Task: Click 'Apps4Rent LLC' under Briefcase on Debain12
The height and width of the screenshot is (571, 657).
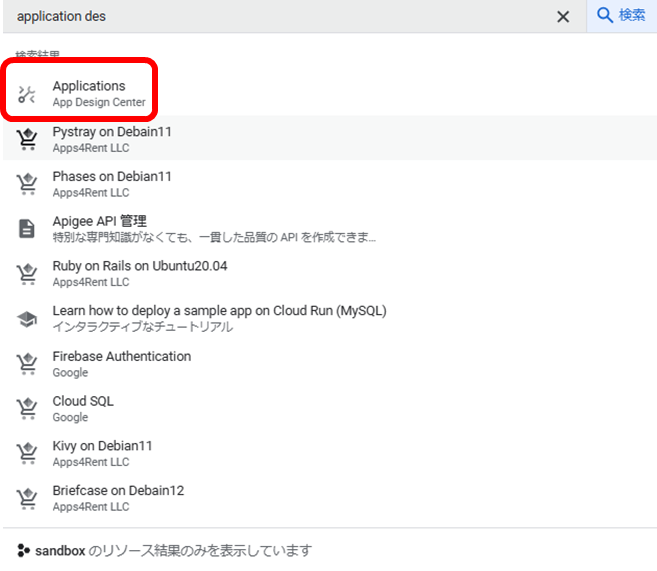Action: click(91, 507)
